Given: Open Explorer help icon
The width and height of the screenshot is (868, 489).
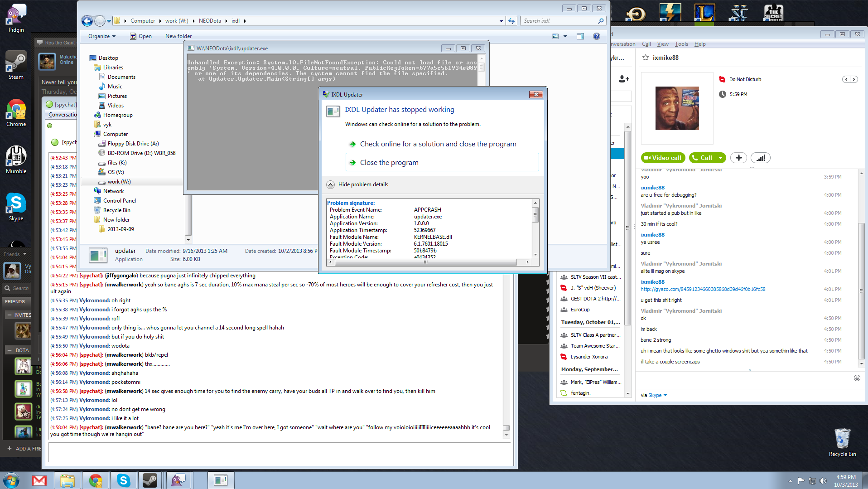Looking at the screenshot, I should point(597,36).
